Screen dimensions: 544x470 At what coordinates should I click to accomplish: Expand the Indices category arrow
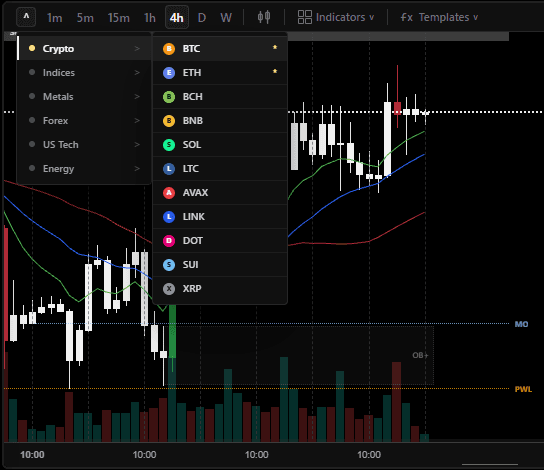click(137, 72)
